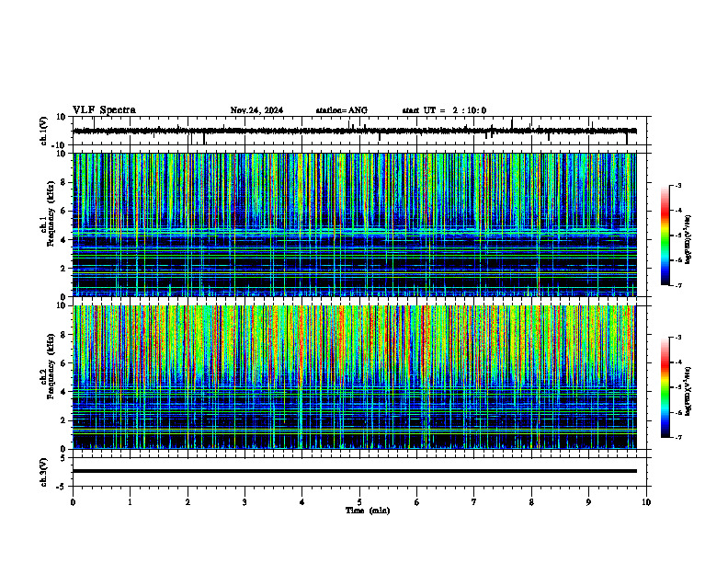Click the time axis tick label "5"
This screenshot has height=563, width=728.
click(359, 502)
